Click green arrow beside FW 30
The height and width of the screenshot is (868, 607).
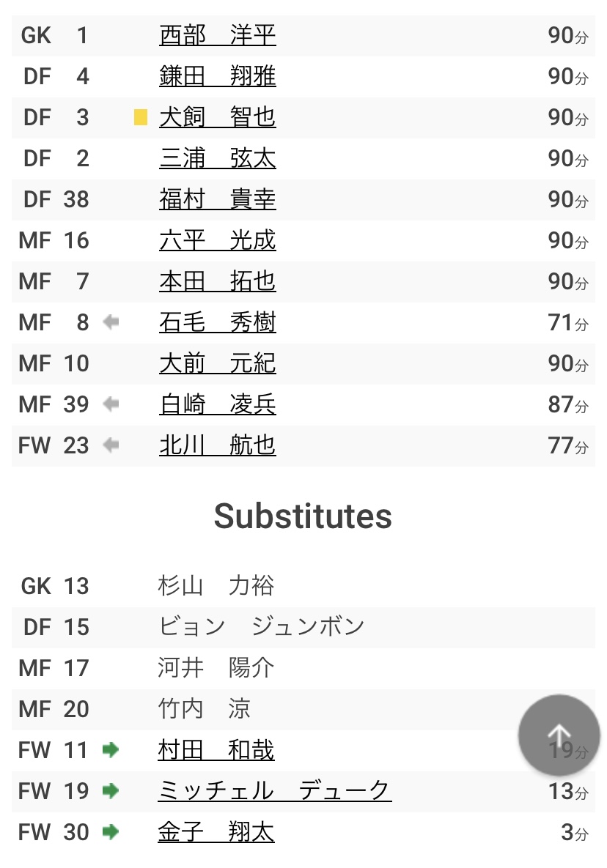pyautogui.click(x=111, y=832)
